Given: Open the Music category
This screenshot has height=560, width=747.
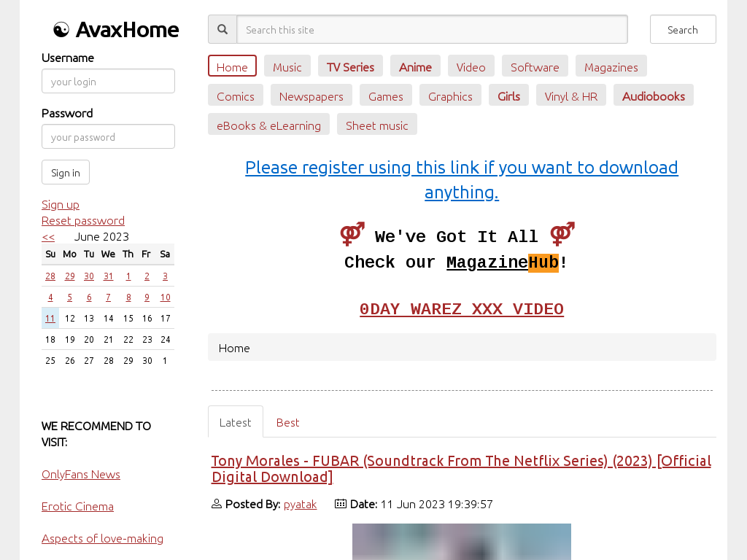Looking at the screenshot, I should point(287,66).
